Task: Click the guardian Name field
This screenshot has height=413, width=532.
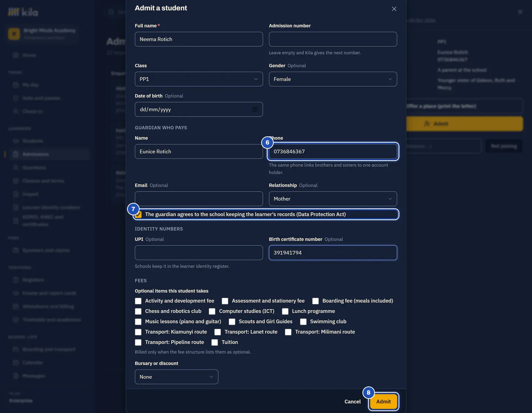Action: click(199, 151)
